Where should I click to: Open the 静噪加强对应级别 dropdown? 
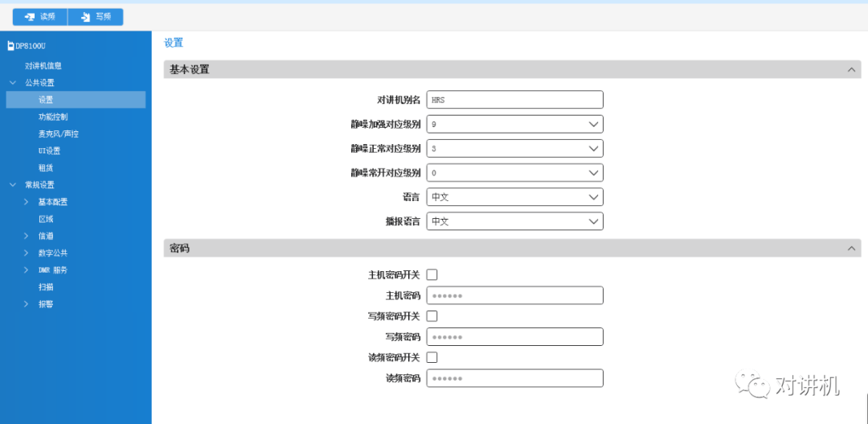(515, 125)
